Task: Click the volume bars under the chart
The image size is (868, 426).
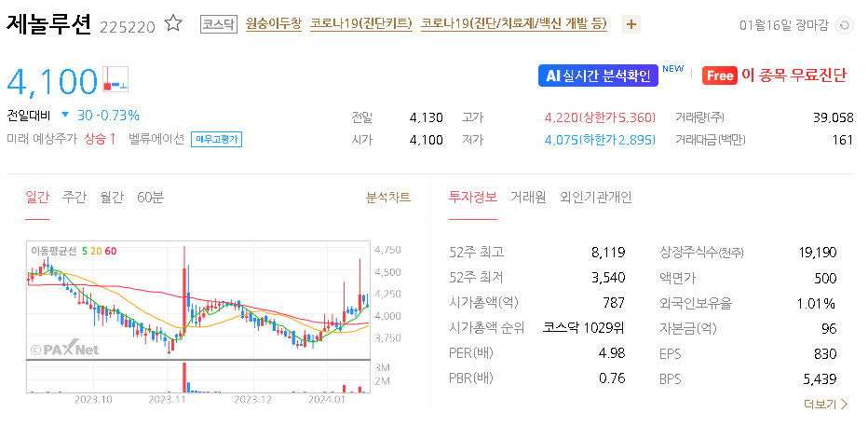Action: click(198, 378)
